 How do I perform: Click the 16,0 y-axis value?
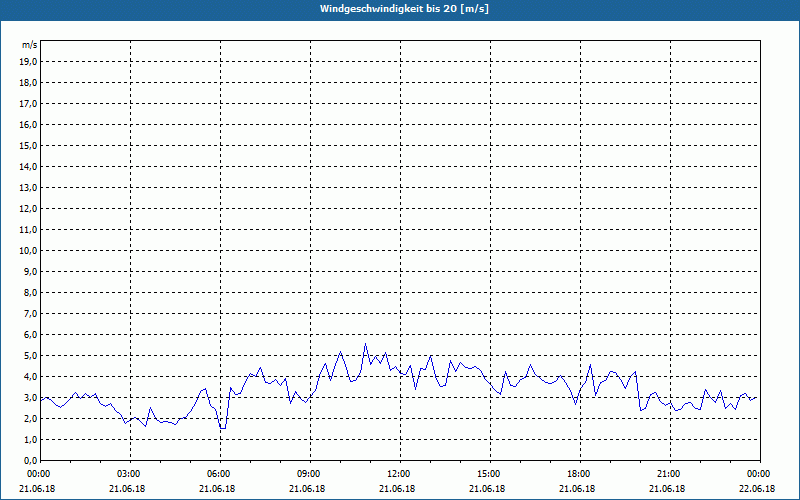(x=28, y=124)
